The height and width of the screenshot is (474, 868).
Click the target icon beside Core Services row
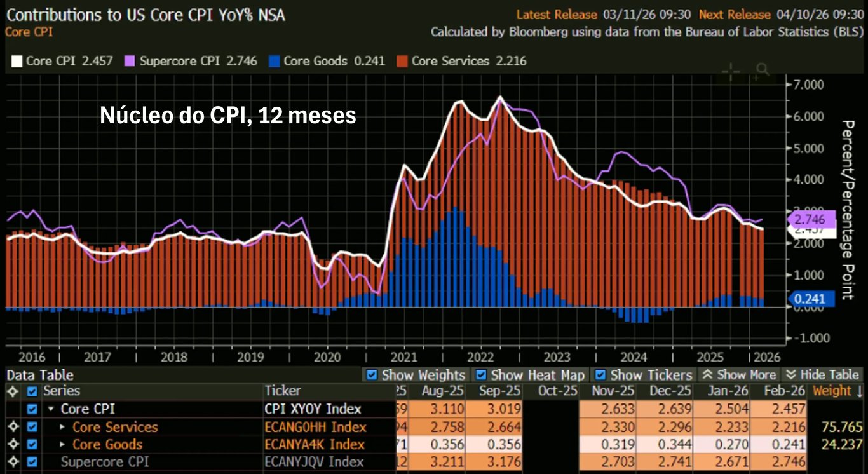[x=11, y=427]
